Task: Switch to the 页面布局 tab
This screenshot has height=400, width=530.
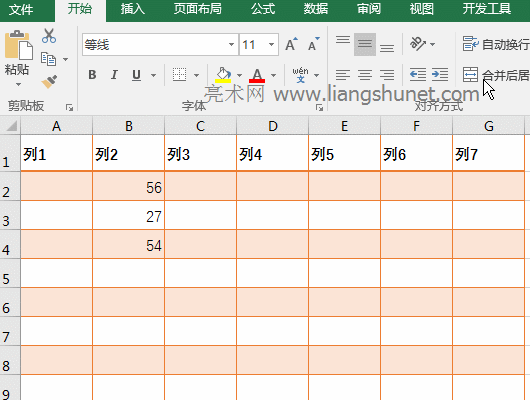Action: click(198, 9)
